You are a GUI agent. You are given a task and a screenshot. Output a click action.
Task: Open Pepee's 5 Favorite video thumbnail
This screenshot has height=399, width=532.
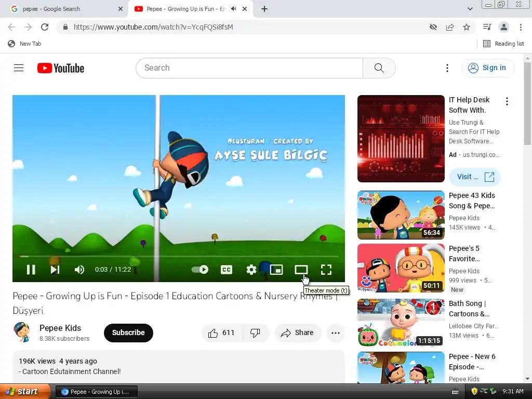tap(401, 268)
